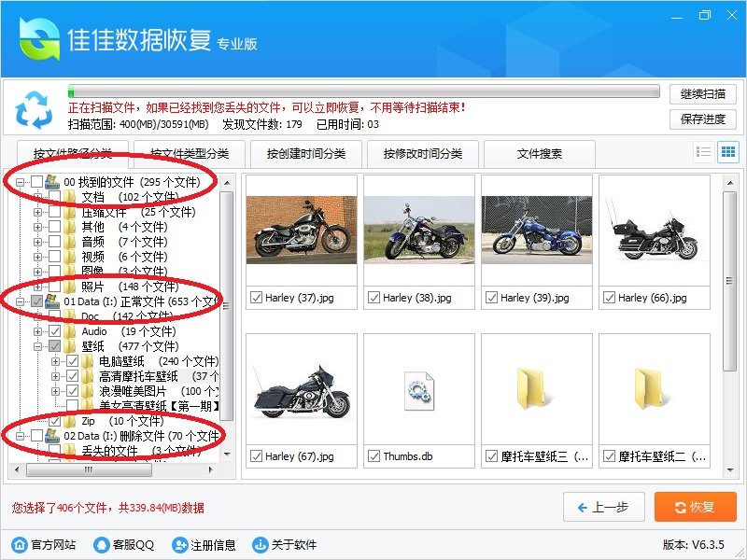The image size is (747, 560).
Task: Check the 00 找到的文件 checkbox
Action: click(x=36, y=181)
